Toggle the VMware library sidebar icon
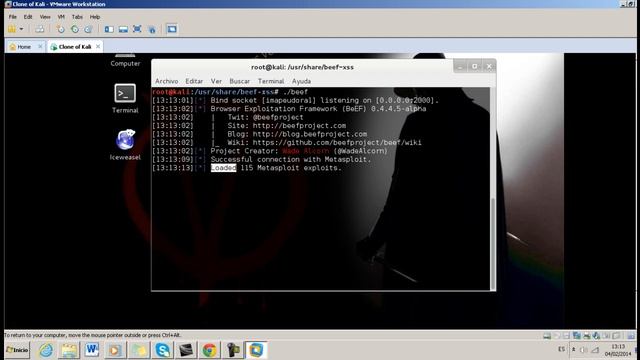640x360 pixels. [x=109, y=29]
